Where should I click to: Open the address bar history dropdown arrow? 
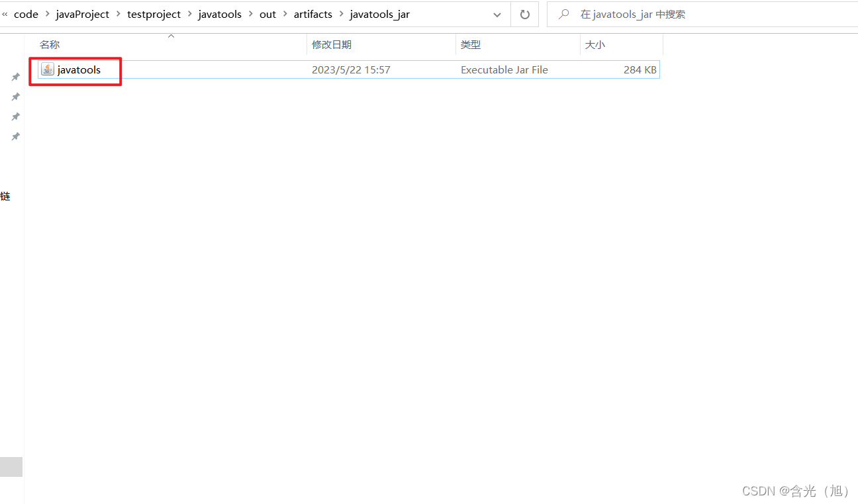[x=497, y=14]
